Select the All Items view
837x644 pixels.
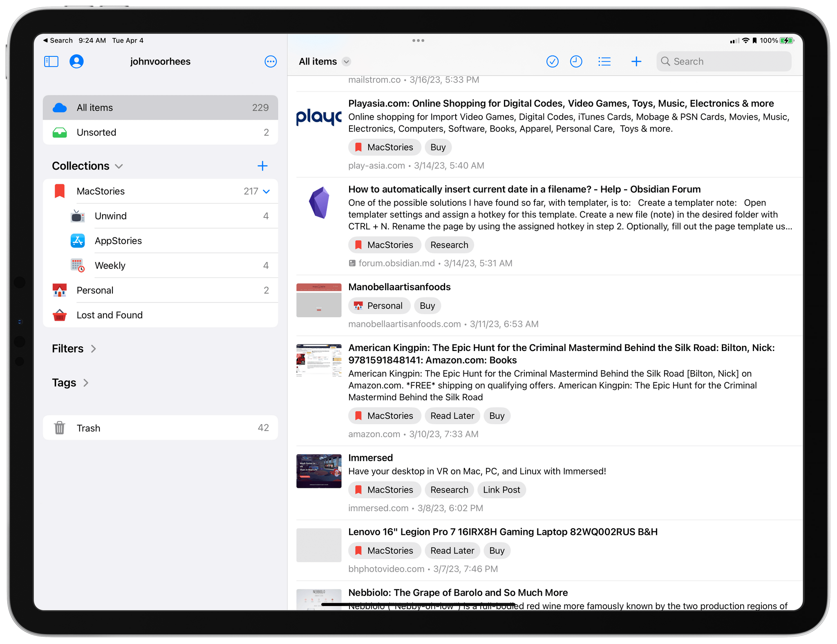point(160,107)
